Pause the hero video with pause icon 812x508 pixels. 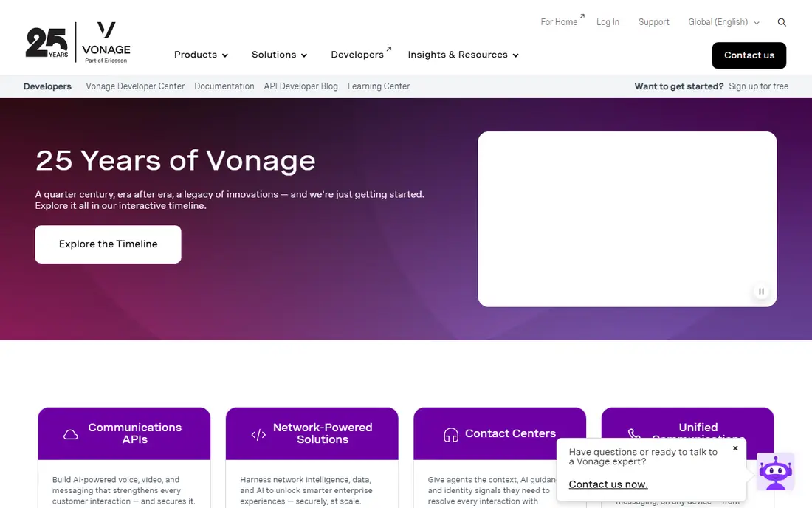761,292
